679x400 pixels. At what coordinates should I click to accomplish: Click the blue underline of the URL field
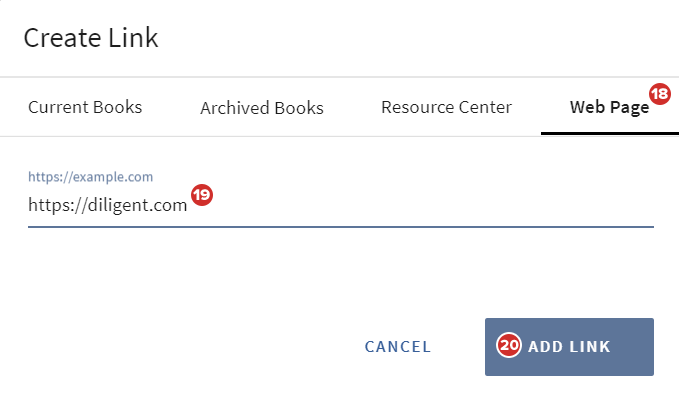point(340,226)
